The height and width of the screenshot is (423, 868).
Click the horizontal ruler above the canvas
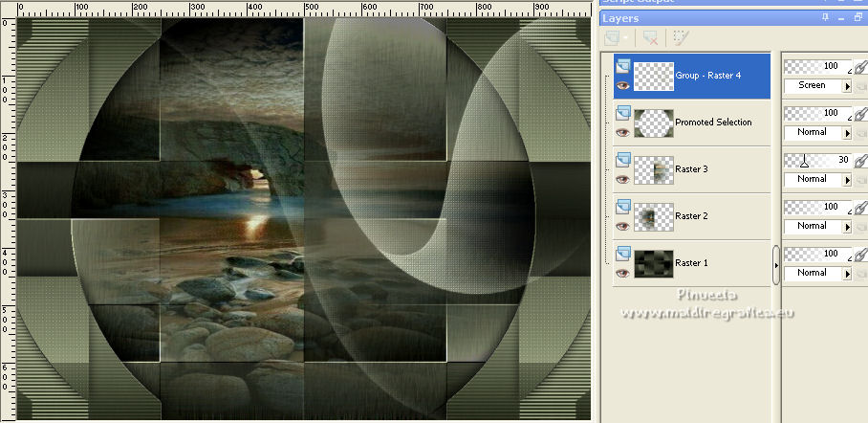304,10
